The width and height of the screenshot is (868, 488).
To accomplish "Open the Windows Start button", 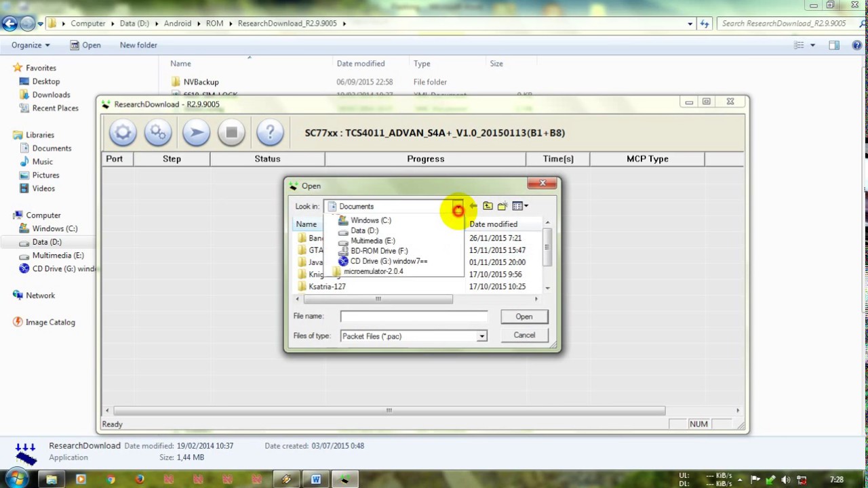I will point(16,479).
